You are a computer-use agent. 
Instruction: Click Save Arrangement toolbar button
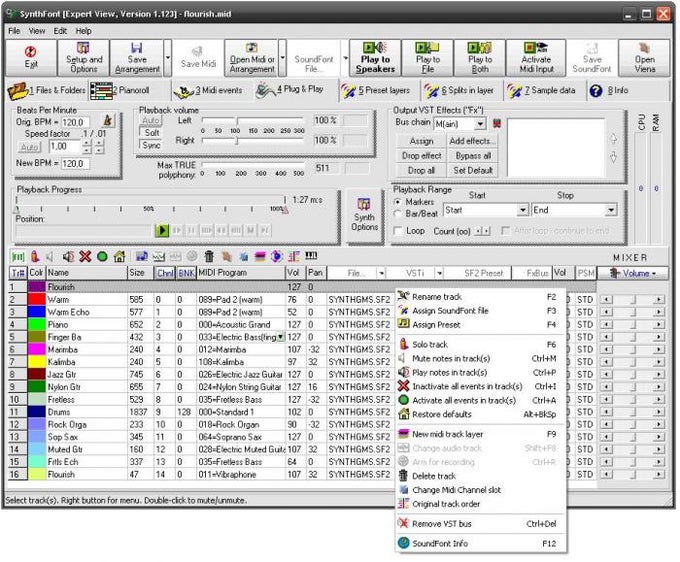(x=137, y=58)
